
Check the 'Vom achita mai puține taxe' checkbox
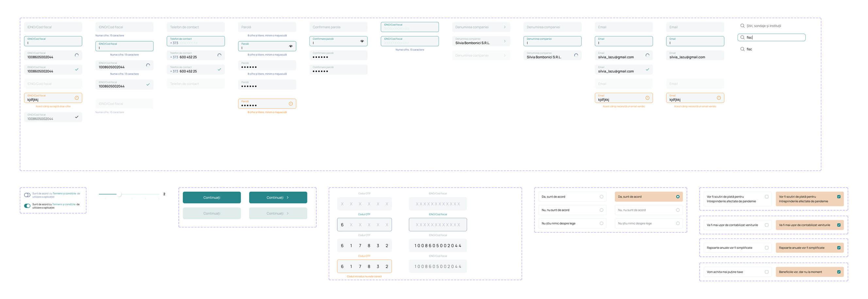tap(767, 272)
